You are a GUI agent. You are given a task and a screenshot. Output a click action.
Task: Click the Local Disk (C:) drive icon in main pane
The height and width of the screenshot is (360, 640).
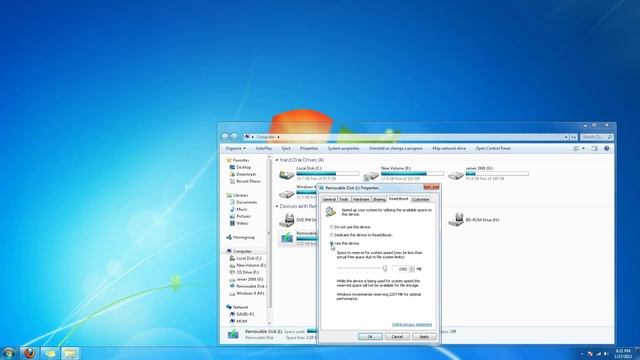pos(287,175)
